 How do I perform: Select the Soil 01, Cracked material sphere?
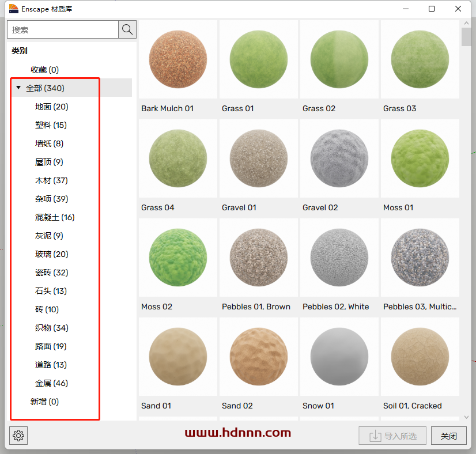420,357
